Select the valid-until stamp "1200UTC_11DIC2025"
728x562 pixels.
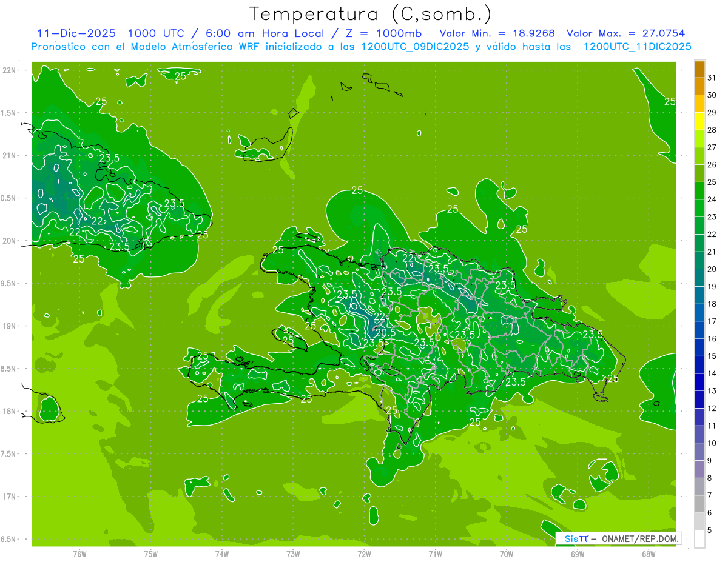click(x=636, y=47)
